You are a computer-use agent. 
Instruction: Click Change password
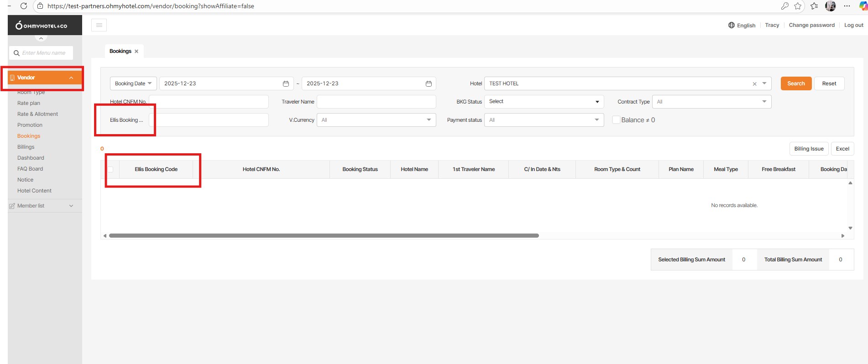pos(812,25)
